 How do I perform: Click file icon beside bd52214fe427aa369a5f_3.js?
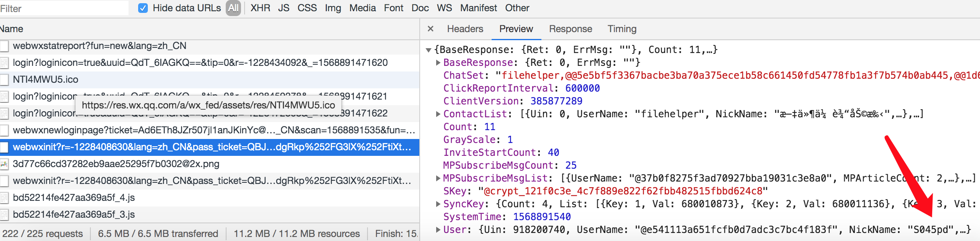pos(4,214)
